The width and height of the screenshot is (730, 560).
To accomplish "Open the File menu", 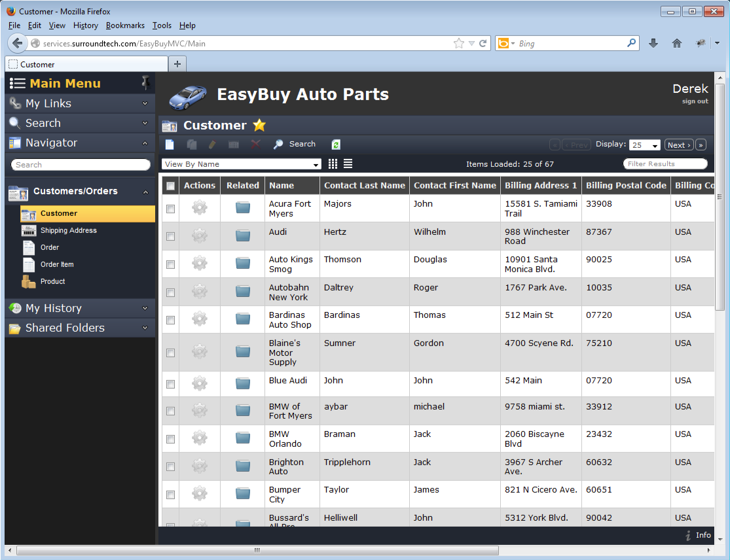I will coord(14,26).
